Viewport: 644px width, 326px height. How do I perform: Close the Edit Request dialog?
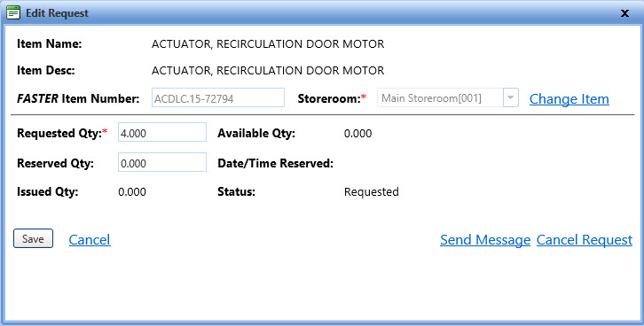click(624, 13)
